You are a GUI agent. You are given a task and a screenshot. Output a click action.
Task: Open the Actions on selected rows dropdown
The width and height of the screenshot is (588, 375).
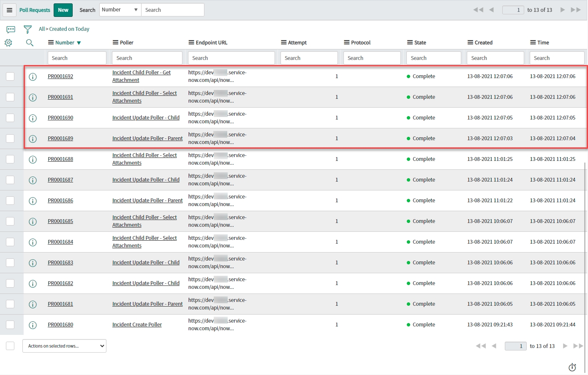(x=64, y=346)
